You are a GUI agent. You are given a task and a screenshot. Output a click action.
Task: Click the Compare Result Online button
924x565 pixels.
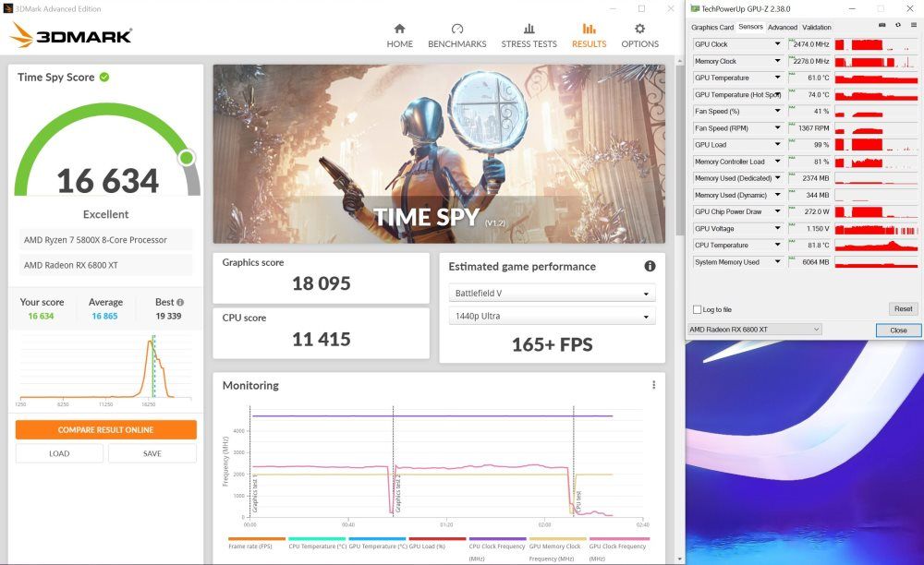point(105,429)
